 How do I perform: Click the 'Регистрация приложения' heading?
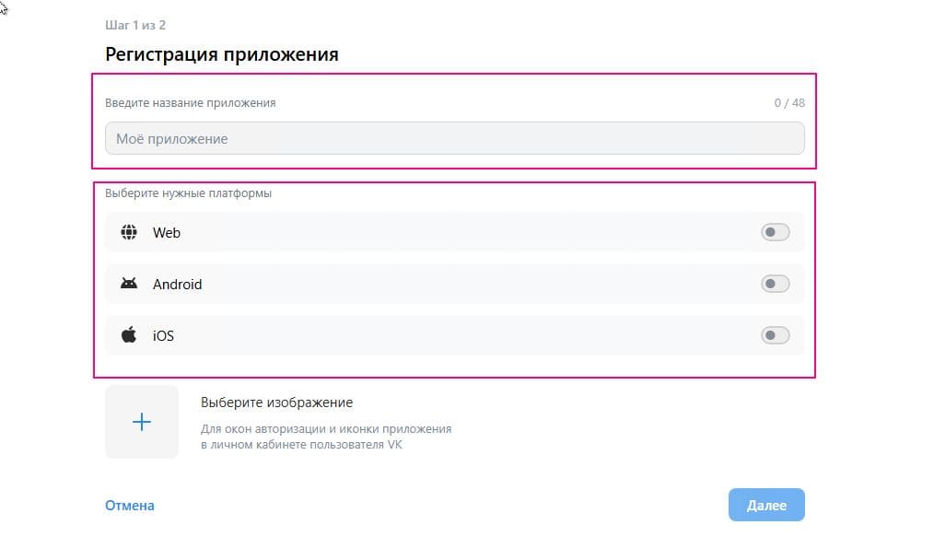pyautogui.click(x=222, y=54)
